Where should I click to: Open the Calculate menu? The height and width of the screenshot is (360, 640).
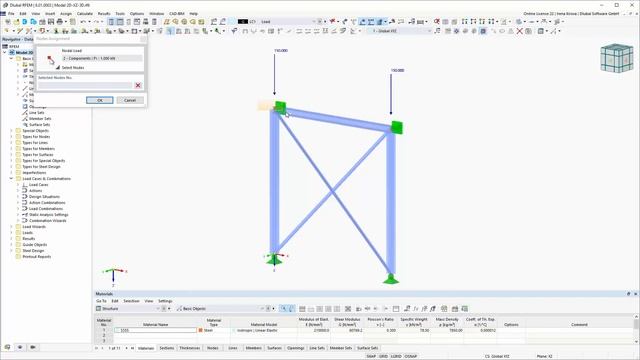tap(85, 13)
